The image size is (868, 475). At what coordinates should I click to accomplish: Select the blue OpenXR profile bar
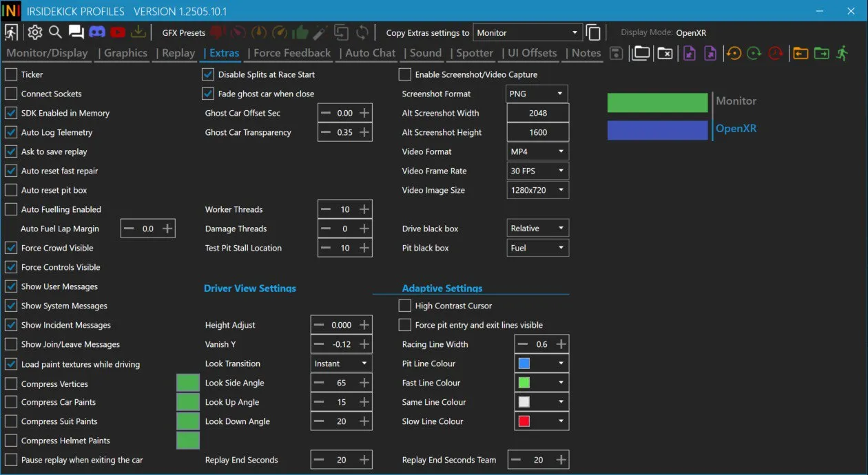[657, 130]
